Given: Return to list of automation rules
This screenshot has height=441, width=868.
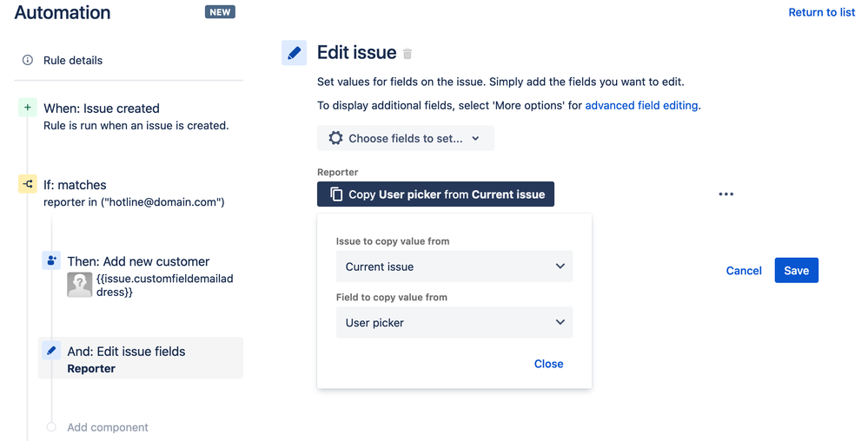Looking at the screenshot, I should [x=821, y=12].
